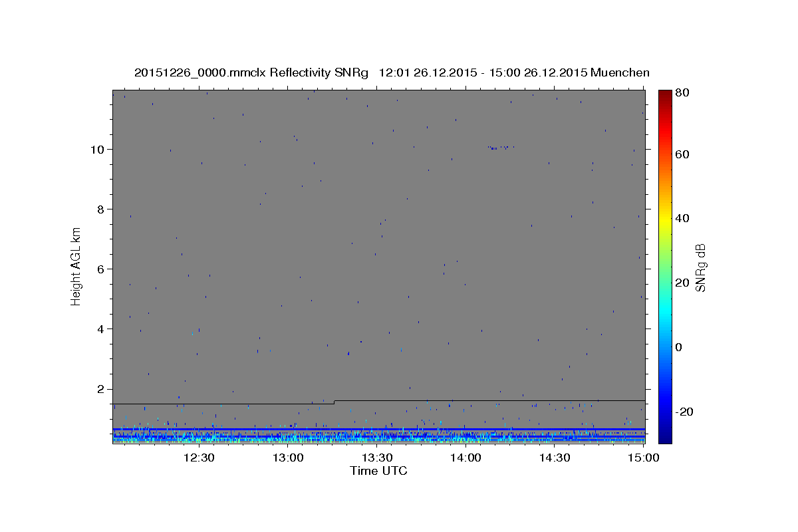Click the 13:00 time tick label
Image resolution: width=798 pixels, height=532 pixels.
[x=288, y=458]
